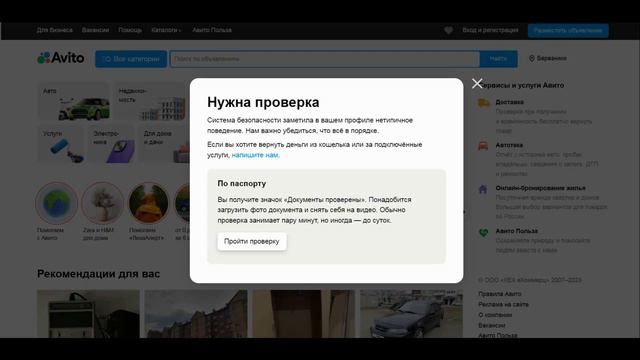This screenshot has height=360, width=640.
Task: Open 'Авито Польза' in the services sidebar
Action: [x=516, y=231]
